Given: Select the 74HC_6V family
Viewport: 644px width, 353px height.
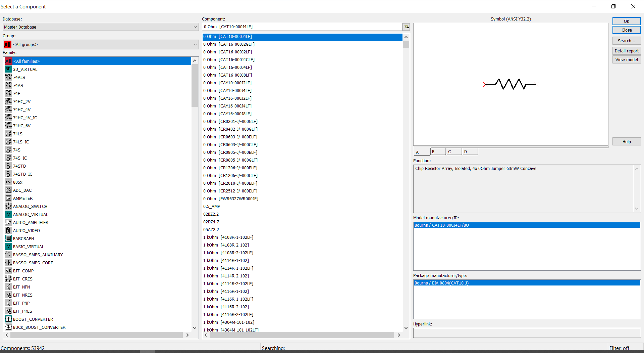Looking at the screenshot, I should 98,126.
